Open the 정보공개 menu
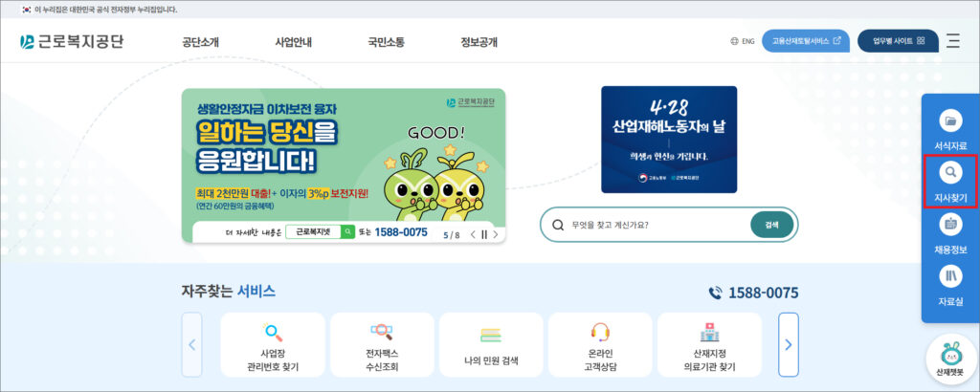 (x=479, y=42)
